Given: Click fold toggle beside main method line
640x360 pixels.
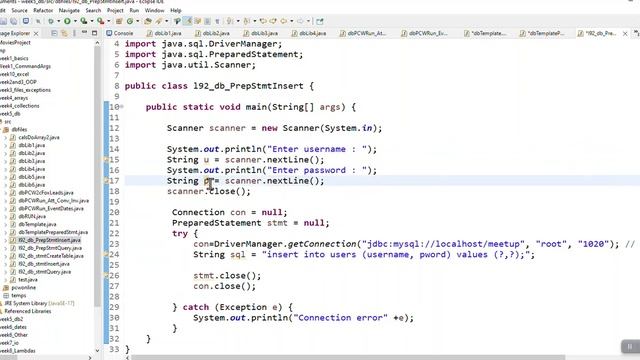Looking at the screenshot, I should tap(122, 107).
